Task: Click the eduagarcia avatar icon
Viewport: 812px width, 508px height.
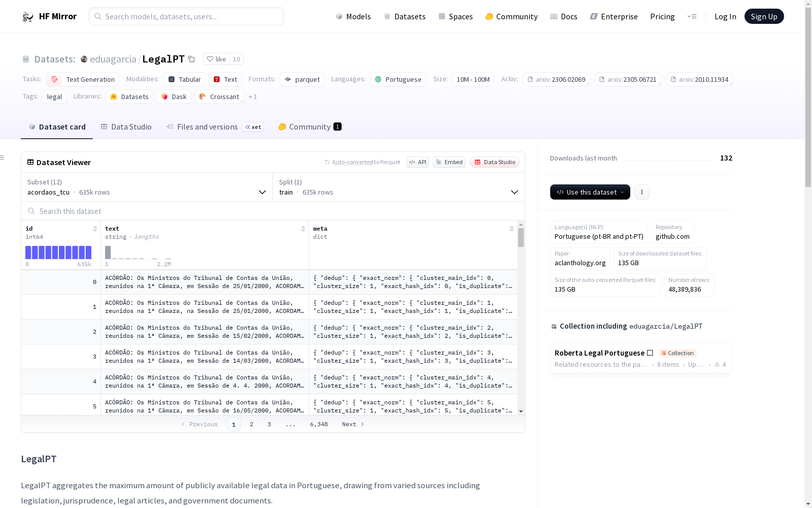Action: [x=84, y=59]
